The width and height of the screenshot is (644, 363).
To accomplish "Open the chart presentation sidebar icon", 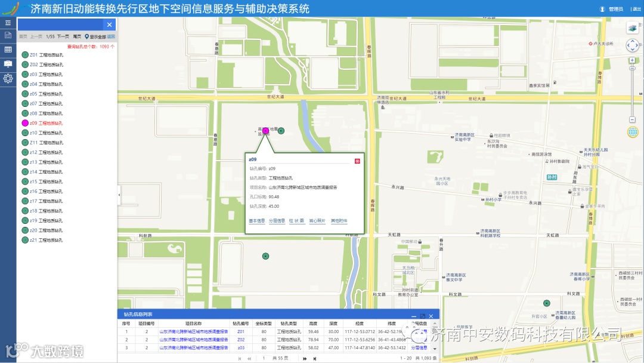I will (8, 64).
